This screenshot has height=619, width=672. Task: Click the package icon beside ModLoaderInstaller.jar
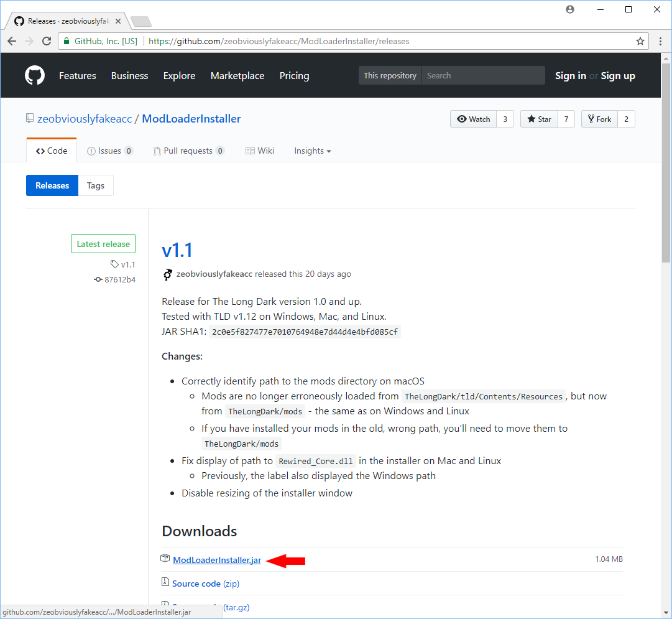(165, 559)
